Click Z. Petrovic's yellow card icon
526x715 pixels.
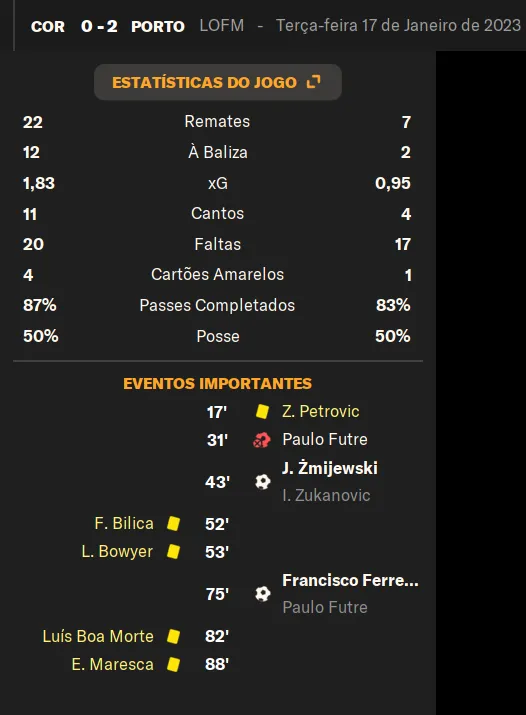pos(262,412)
